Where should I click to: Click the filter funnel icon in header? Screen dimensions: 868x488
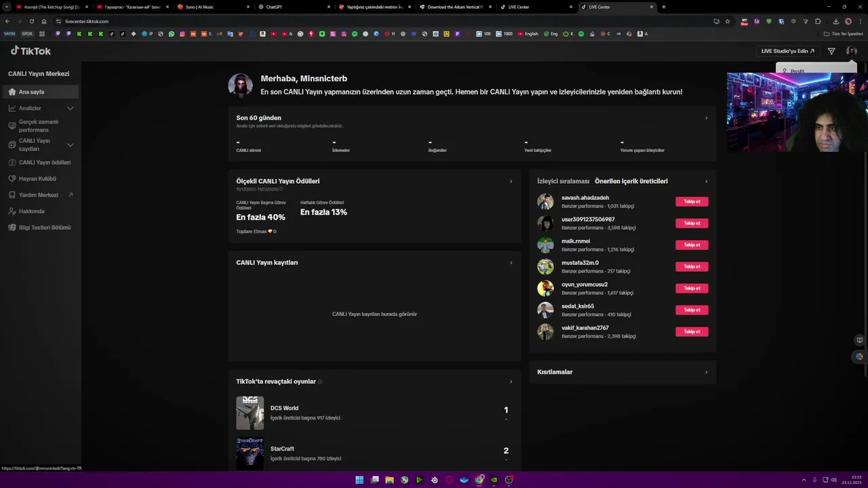[831, 51]
